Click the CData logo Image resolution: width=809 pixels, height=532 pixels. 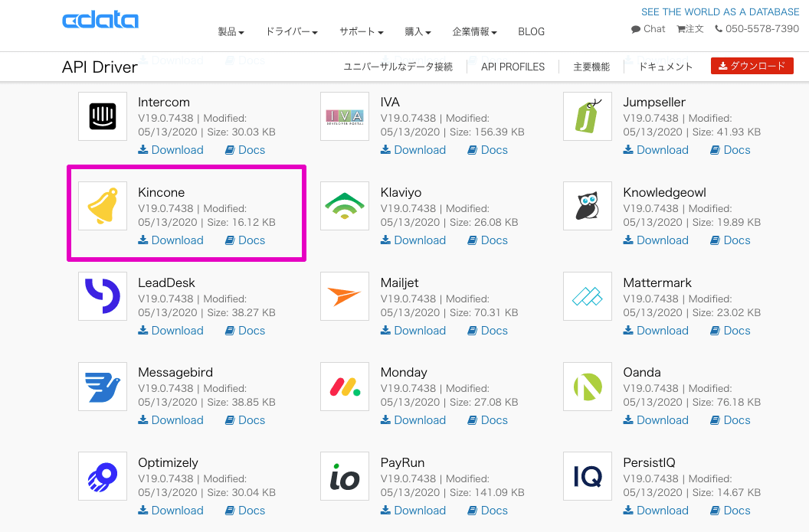tap(100, 21)
